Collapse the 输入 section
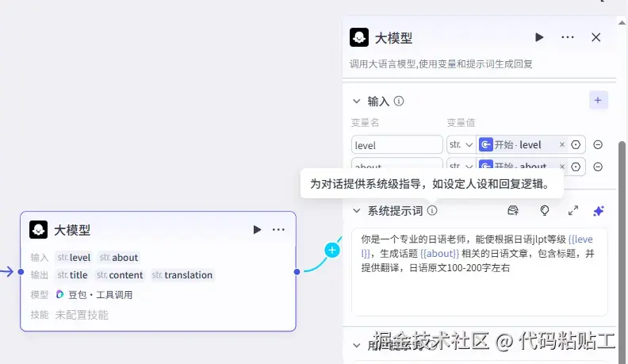 (357, 102)
